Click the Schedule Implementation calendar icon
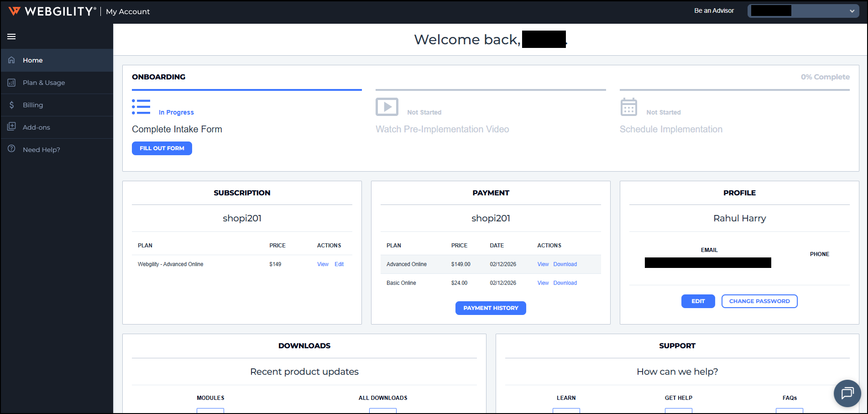The height and width of the screenshot is (414, 868). [628, 107]
